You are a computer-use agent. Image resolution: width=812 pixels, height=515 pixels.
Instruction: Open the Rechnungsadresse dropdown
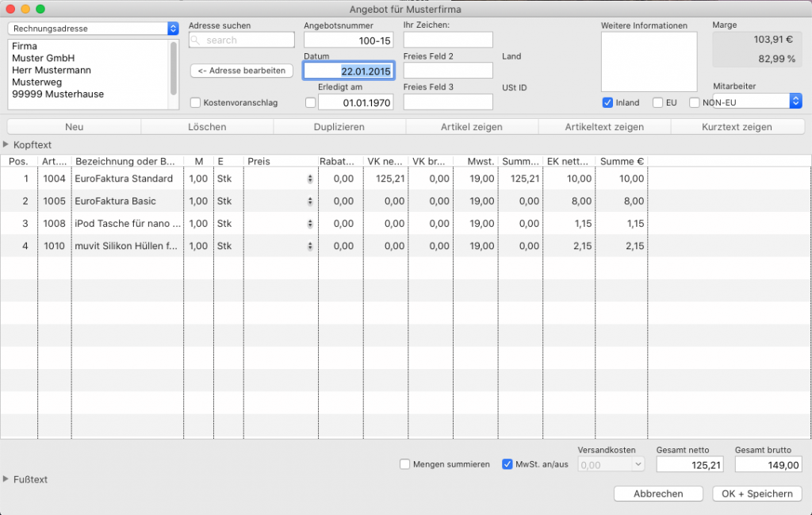(x=94, y=29)
